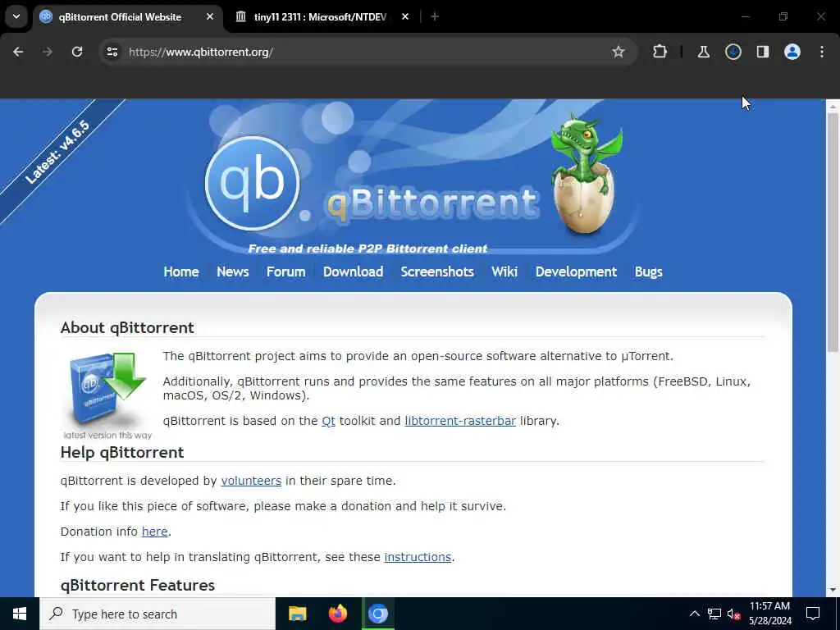Open File Explorer from the taskbar
The width and height of the screenshot is (840, 630).
pos(297,614)
